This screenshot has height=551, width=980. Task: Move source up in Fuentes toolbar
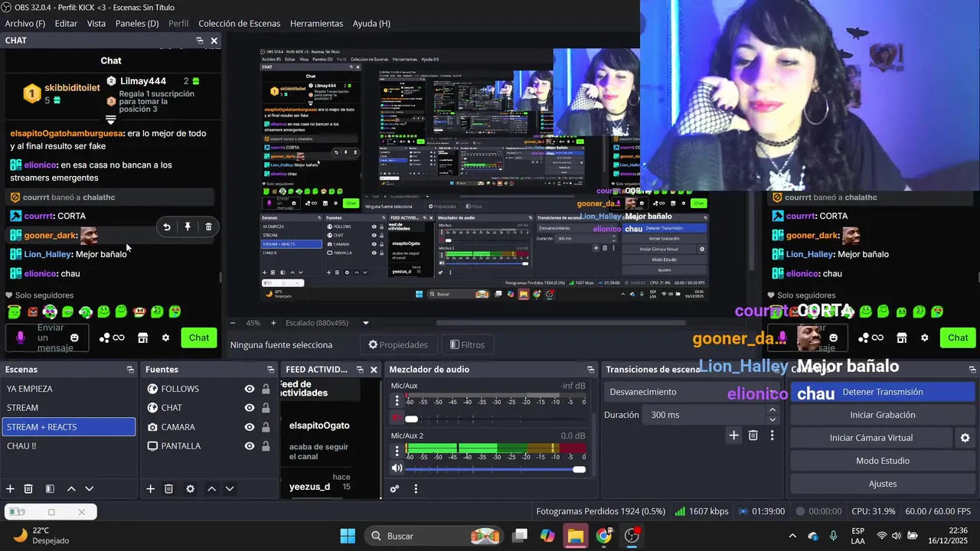[x=211, y=489]
